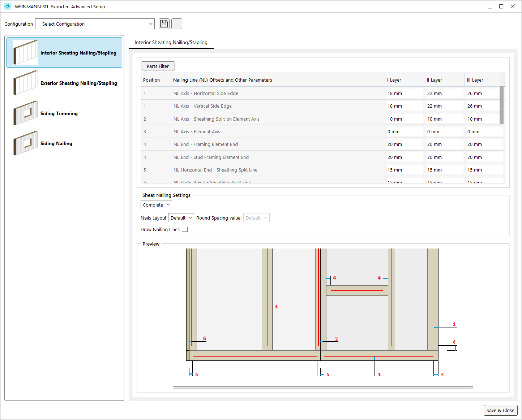Click the parameters table vertical scrollbar
Image resolution: width=522 pixels, height=420 pixels.
501,105
